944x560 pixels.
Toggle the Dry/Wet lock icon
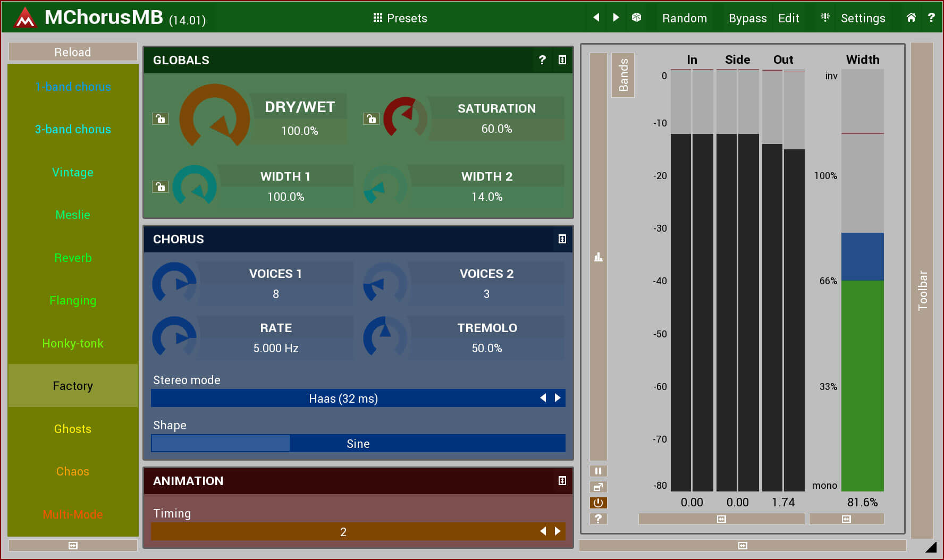160,118
